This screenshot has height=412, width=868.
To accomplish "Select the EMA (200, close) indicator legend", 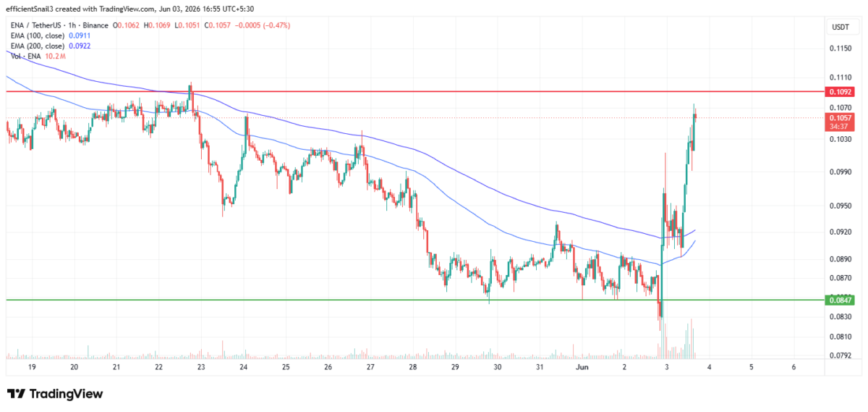I will click(x=38, y=46).
